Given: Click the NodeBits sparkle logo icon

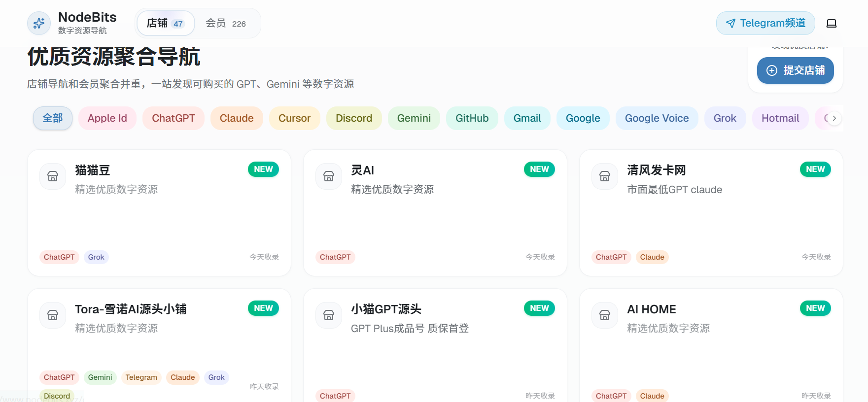Looking at the screenshot, I should pos(39,23).
